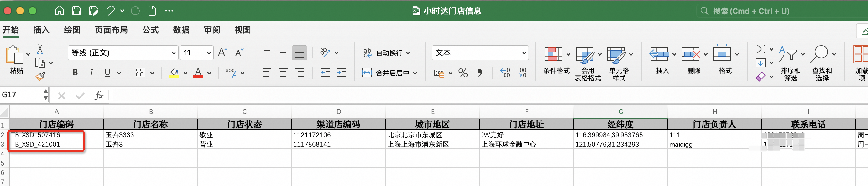868x186 pixels.
Task: Click the AutoSum sigma icon
Action: coord(761,49)
